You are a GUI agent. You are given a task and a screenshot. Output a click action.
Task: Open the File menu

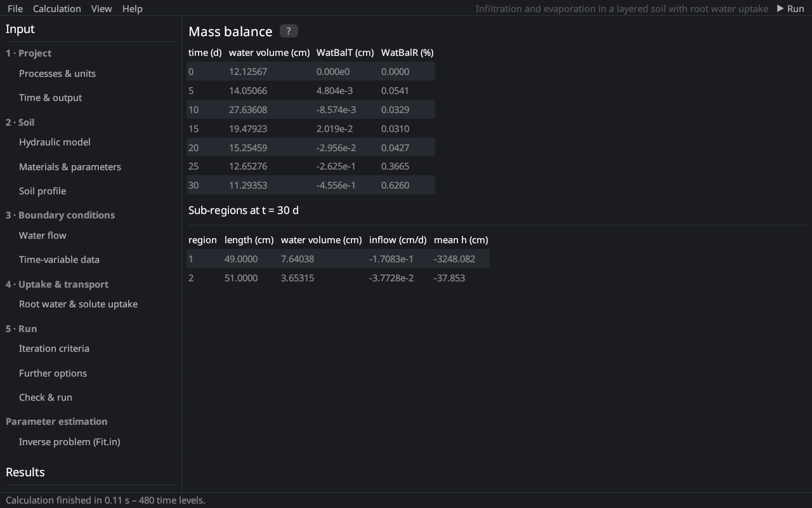click(15, 8)
